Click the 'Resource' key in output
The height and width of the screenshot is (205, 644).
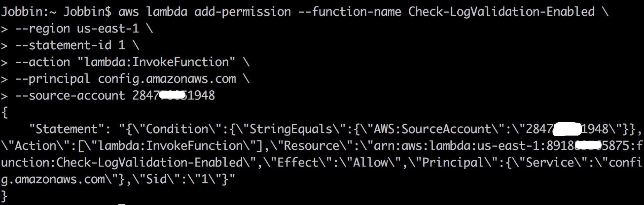coord(311,146)
